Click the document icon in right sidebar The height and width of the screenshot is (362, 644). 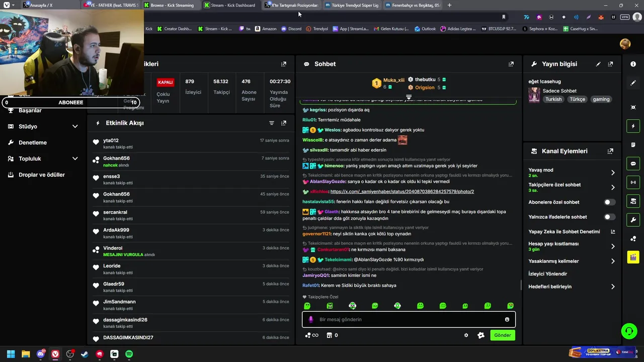click(x=633, y=145)
